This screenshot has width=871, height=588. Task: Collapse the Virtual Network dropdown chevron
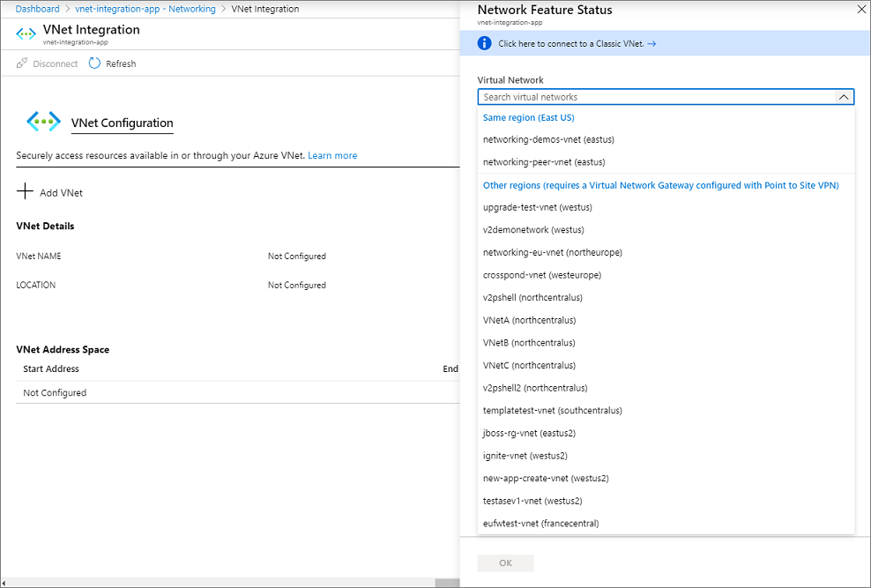(x=843, y=97)
